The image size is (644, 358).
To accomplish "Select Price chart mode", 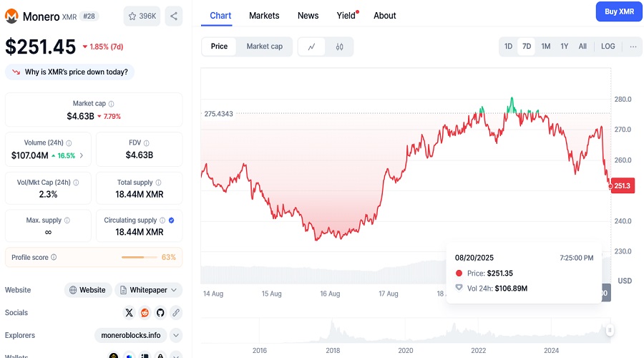I will pos(219,47).
